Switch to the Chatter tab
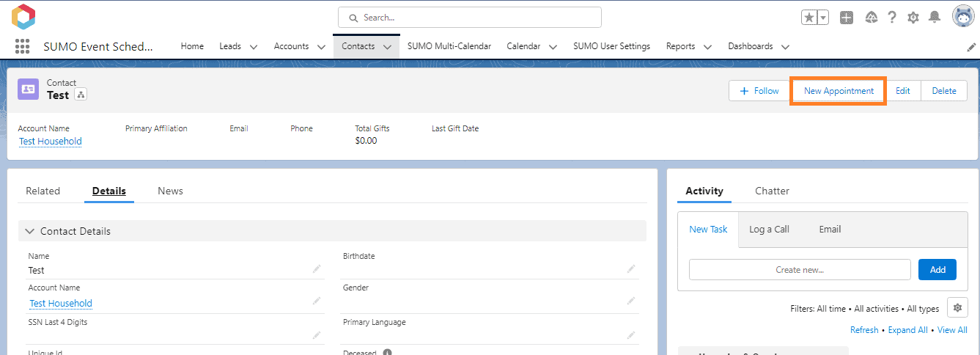980x355 pixels. [772, 191]
